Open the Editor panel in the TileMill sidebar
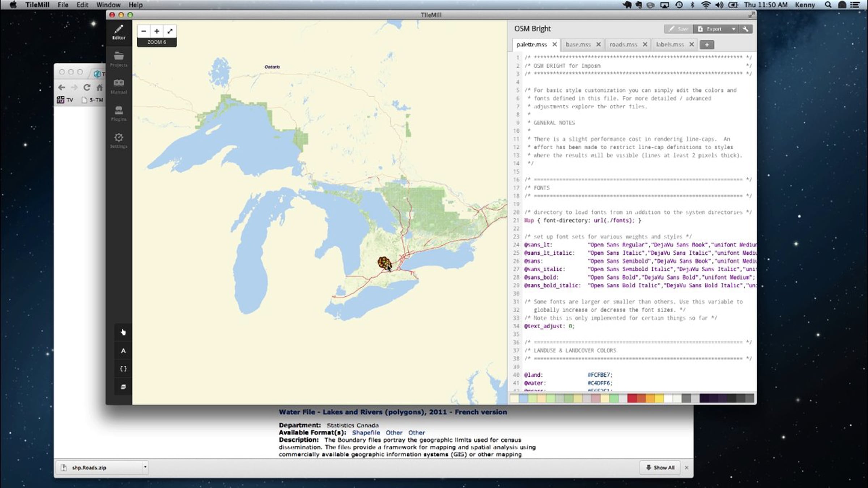The width and height of the screenshot is (868, 488). (119, 32)
